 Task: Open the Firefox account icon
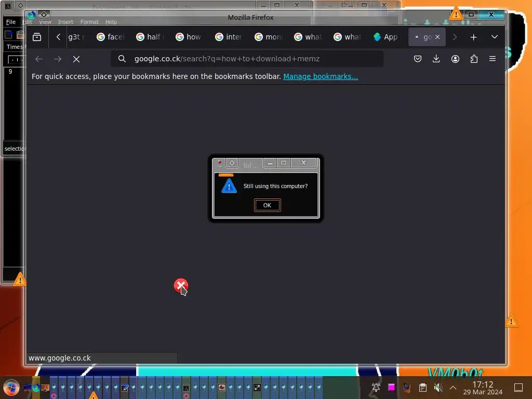[x=455, y=59]
